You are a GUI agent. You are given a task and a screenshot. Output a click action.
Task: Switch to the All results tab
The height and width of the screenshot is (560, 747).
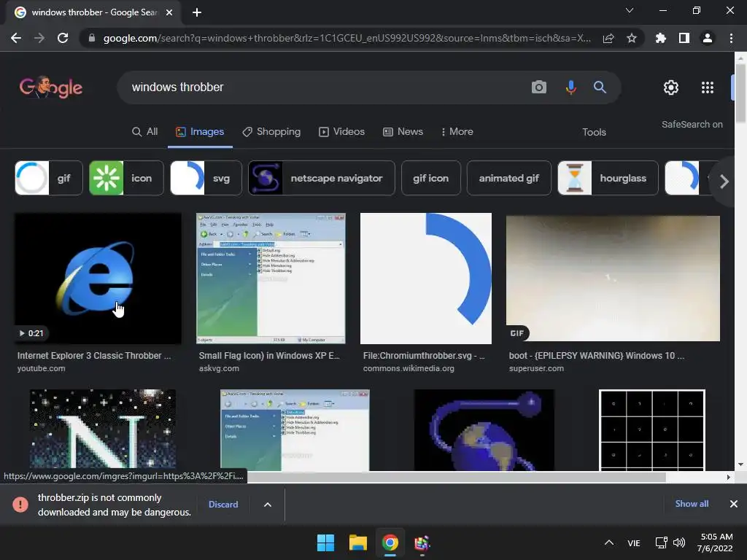[145, 132]
